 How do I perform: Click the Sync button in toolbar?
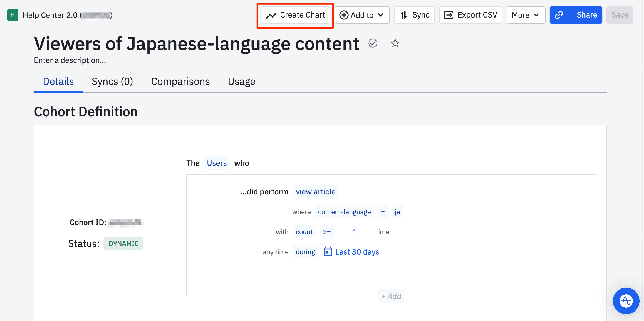pos(414,15)
